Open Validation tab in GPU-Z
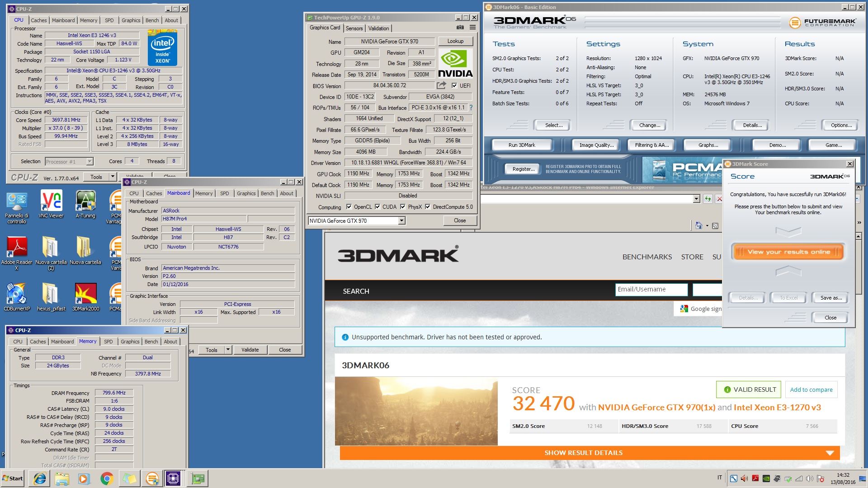This screenshot has width=868, height=488. click(378, 28)
